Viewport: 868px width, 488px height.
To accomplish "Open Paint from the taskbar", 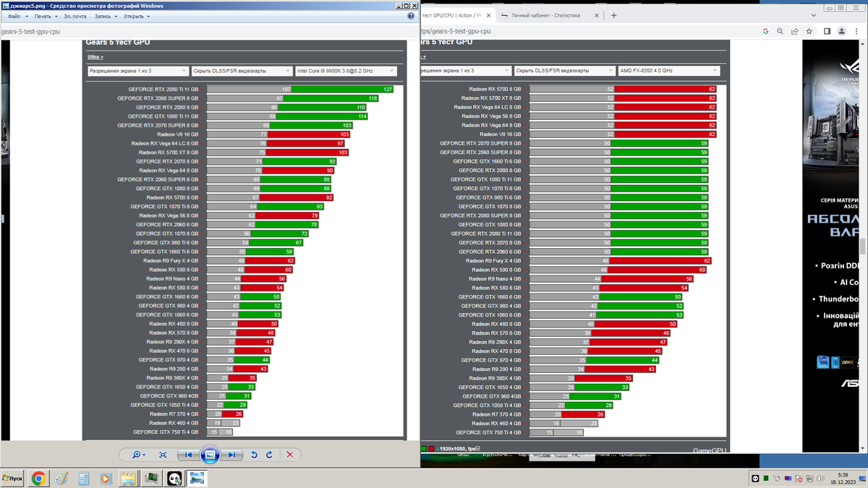I will [x=61, y=478].
